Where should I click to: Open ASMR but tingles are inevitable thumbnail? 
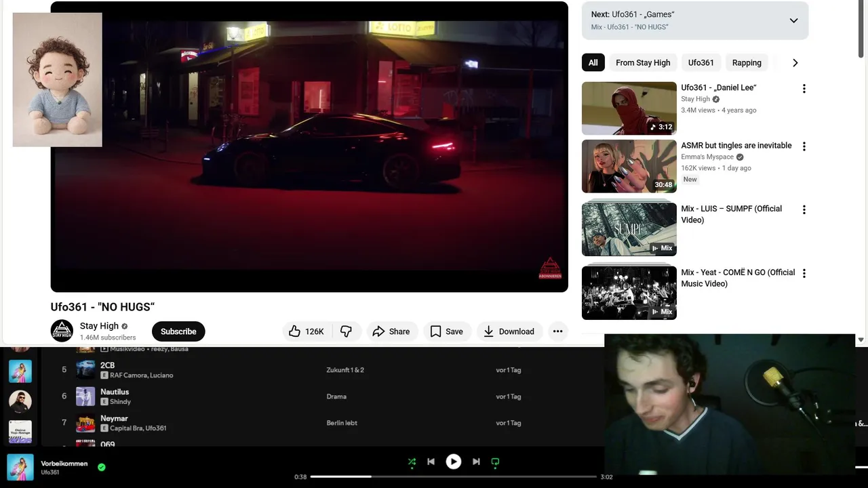pos(629,166)
